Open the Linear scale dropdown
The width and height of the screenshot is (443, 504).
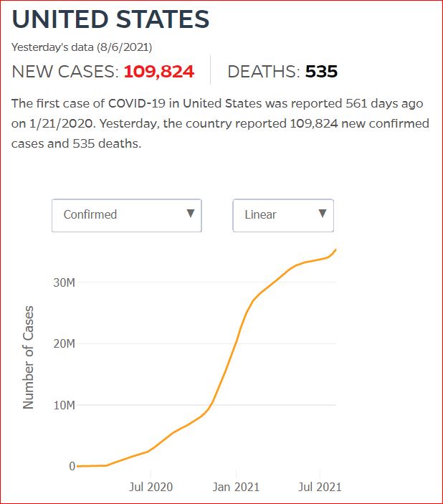point(283,215)
